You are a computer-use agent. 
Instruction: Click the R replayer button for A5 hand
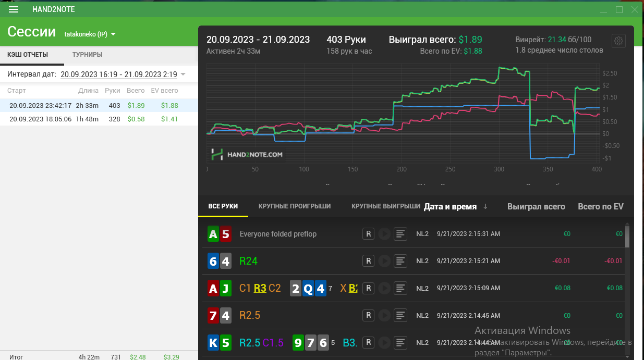368,234
